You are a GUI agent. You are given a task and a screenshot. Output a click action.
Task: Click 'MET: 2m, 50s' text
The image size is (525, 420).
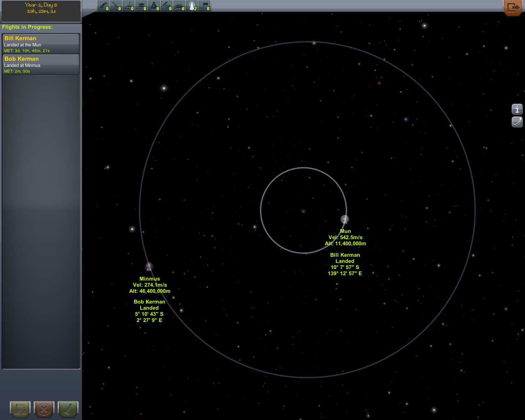point(17,71)
